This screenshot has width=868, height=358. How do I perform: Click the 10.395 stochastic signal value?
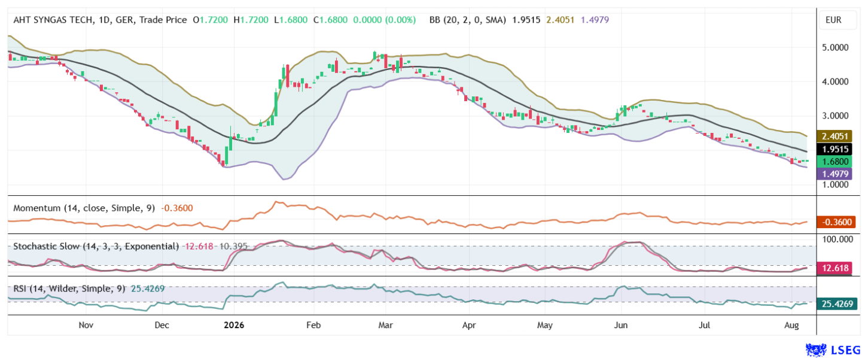coord(233,246)
